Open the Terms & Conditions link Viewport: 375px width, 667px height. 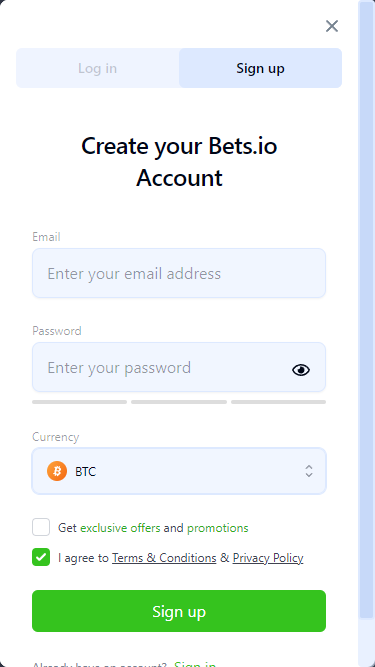(x=164, y=558)
